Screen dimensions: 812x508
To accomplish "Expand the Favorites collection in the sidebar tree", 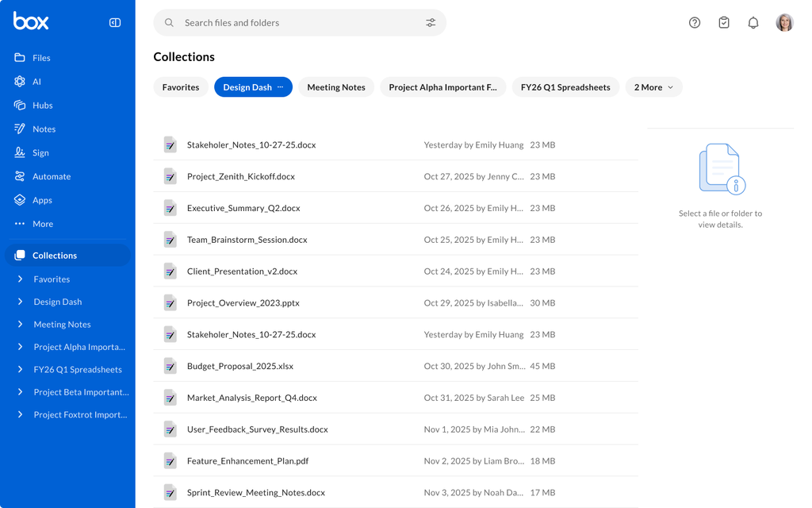I will 20,279.
